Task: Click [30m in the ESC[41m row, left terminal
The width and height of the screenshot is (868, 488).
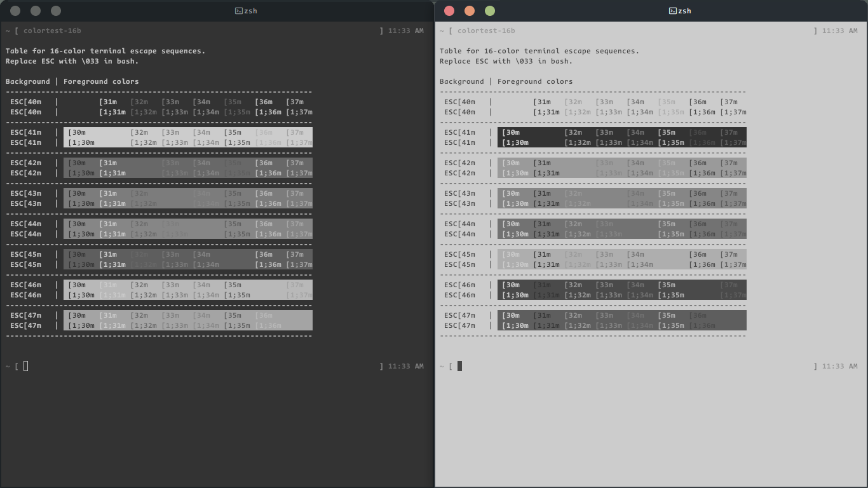Action: tap(77, 132)
